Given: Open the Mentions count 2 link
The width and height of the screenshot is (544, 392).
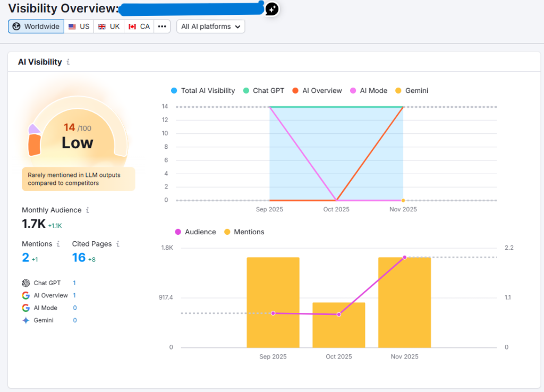Looking at the screenshot, I should 25,258.
